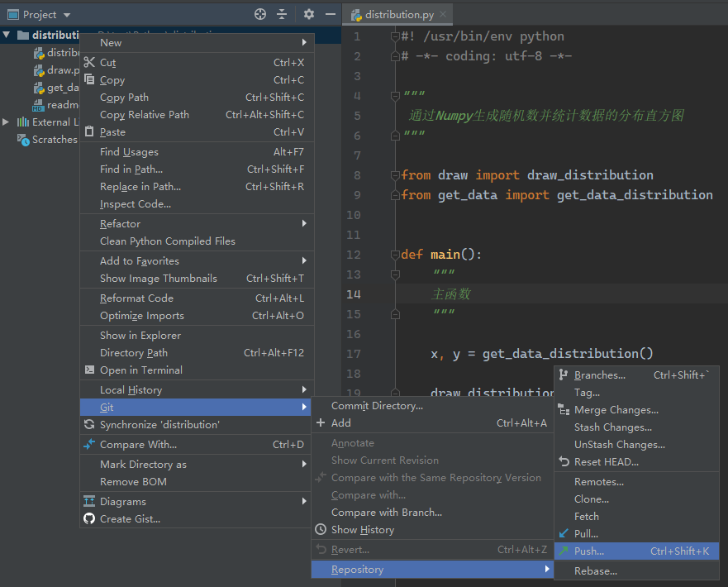
Task: Choose Show History in Git menu
Action: point(362,530)
